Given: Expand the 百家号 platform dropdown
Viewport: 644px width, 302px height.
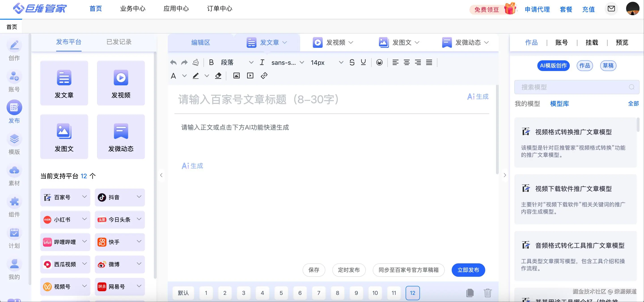Looking at the screenshot, I should pos(85,197).
